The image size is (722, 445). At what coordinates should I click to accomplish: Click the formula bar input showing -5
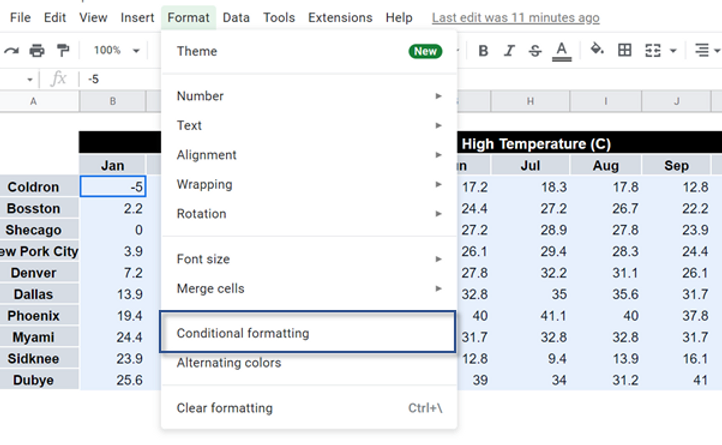pyautogui.click(x=120, y=79)
